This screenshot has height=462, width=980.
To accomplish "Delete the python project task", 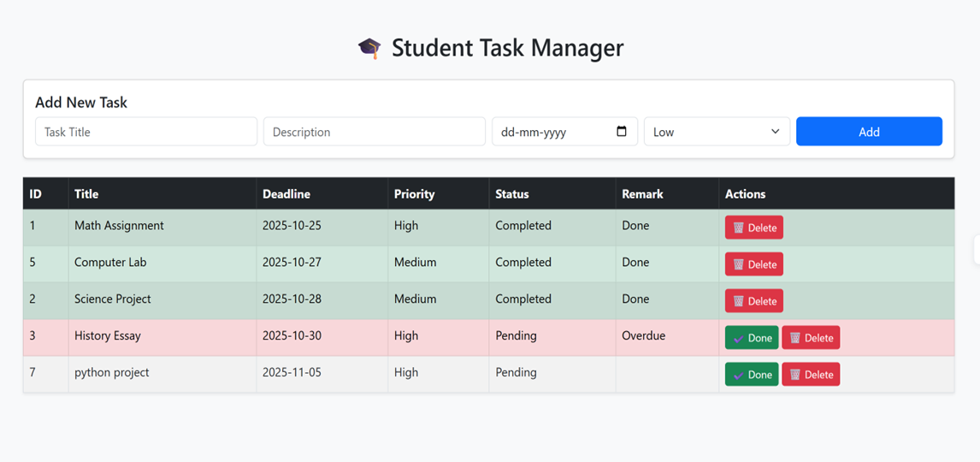I will pos(811,375).
